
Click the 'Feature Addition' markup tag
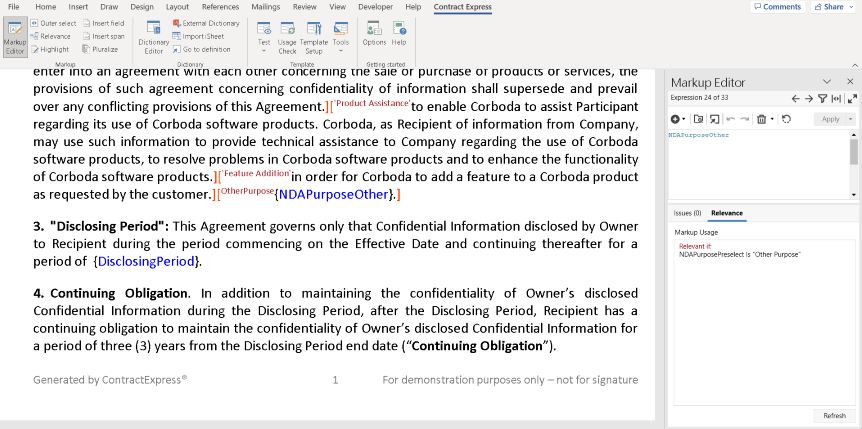[x=256, y=173]
